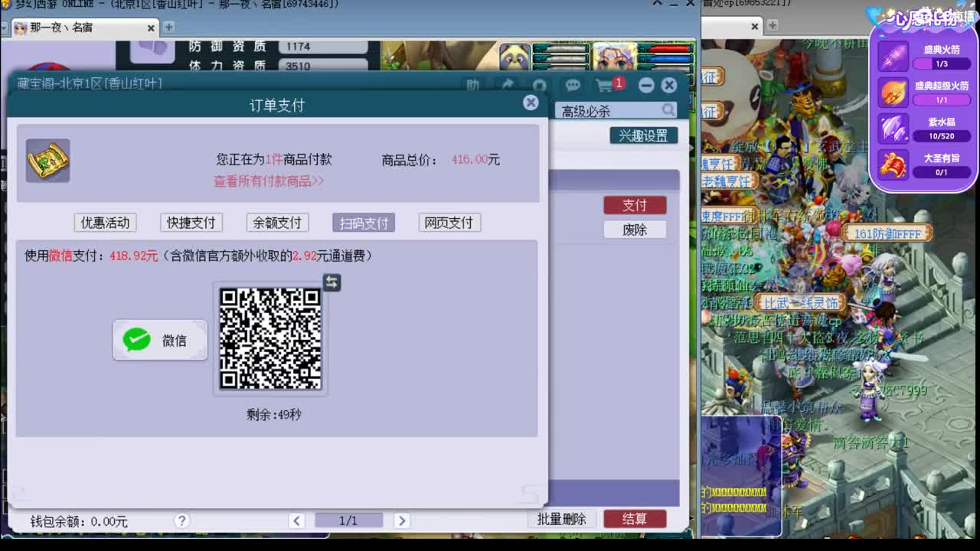Click the 盛典火箭 gift icon
Screen dimensions: 980x551
click(x=893, y=57)
